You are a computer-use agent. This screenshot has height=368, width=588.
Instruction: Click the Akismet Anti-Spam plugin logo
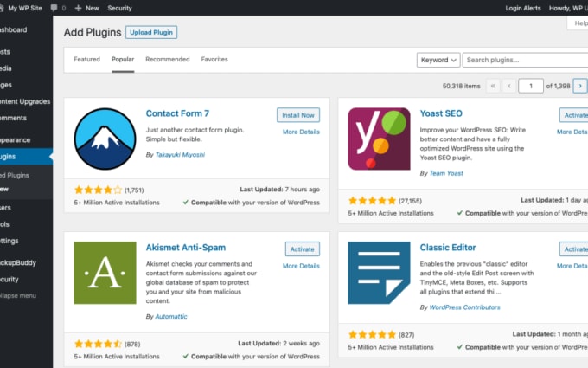tap(105, 273)
